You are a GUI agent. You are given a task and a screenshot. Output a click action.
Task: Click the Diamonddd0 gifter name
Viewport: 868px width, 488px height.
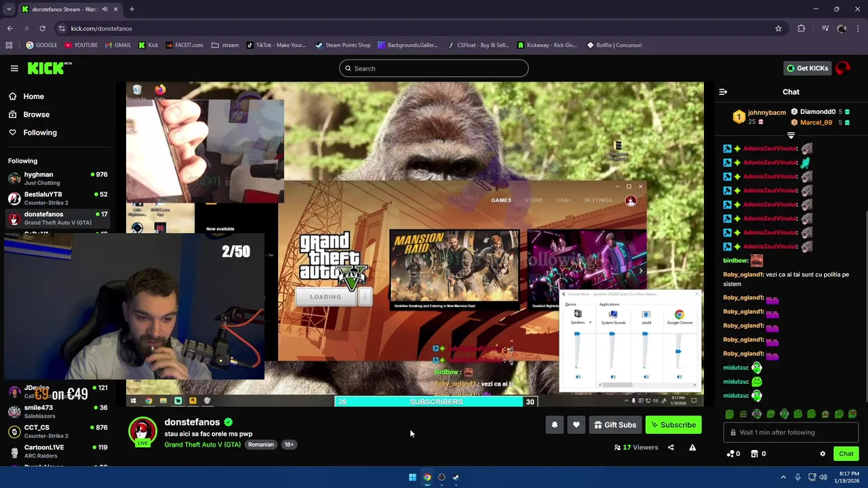click(x=818, y=112)
